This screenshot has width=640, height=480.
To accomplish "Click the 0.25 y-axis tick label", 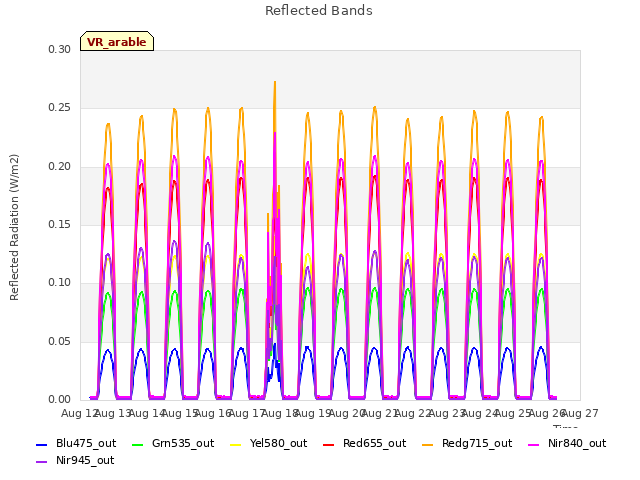I will click(x=60, y=108).
